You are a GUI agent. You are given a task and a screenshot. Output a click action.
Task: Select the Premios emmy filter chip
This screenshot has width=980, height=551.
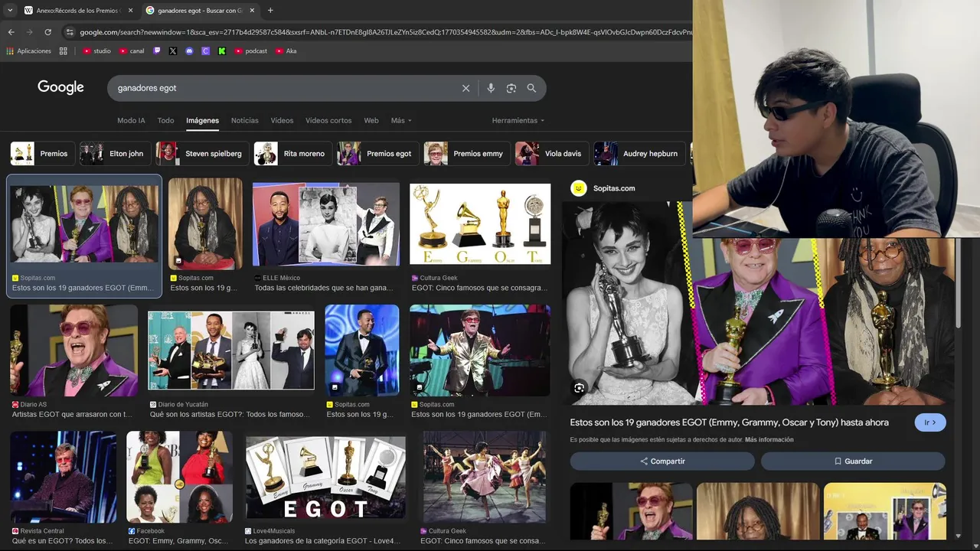click(467, 154)
